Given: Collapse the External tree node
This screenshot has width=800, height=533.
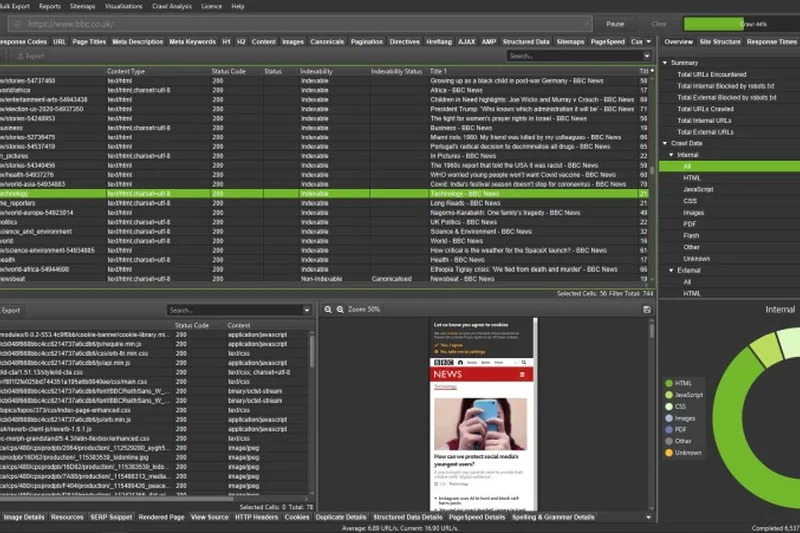Looking at the screenshot, I should 673,270.
